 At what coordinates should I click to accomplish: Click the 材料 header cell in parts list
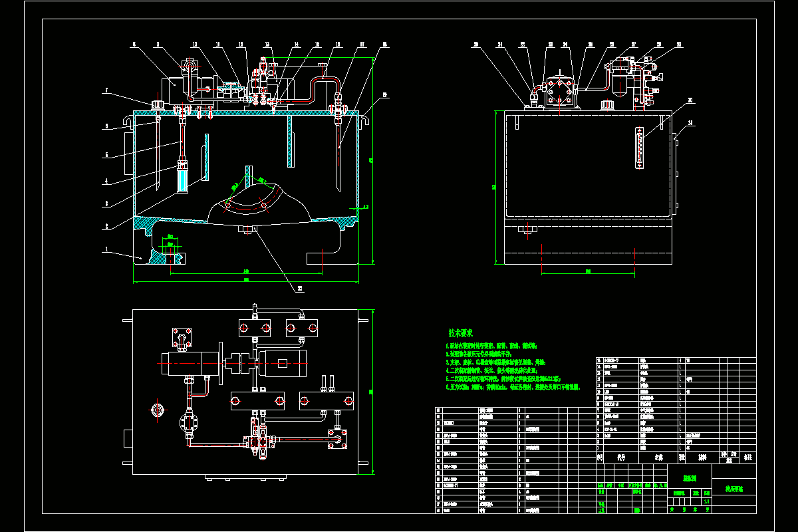(703, 458)
